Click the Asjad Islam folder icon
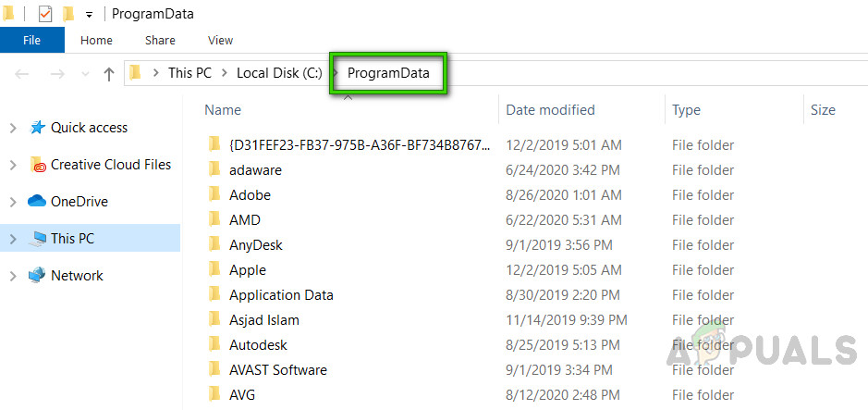868x410 pixels. (214, 319)
